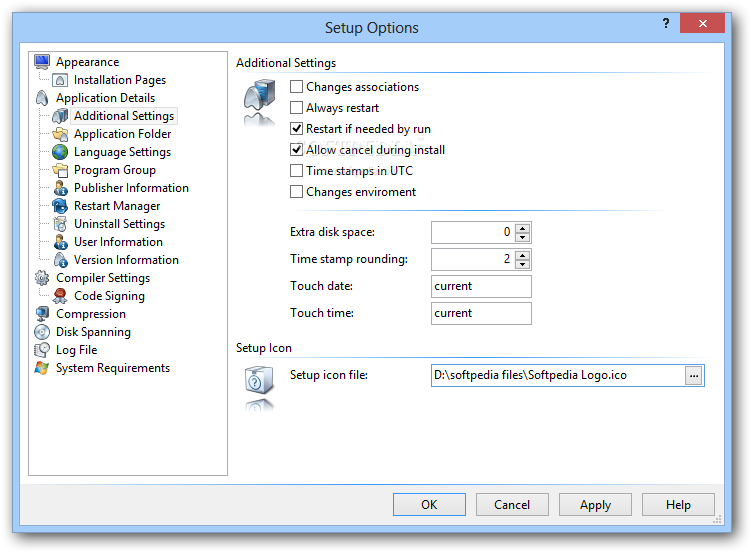Image resolution: width=752 pixels, height=553 pixels.
Task: Click the Log File icon
Action: point(42,350)
